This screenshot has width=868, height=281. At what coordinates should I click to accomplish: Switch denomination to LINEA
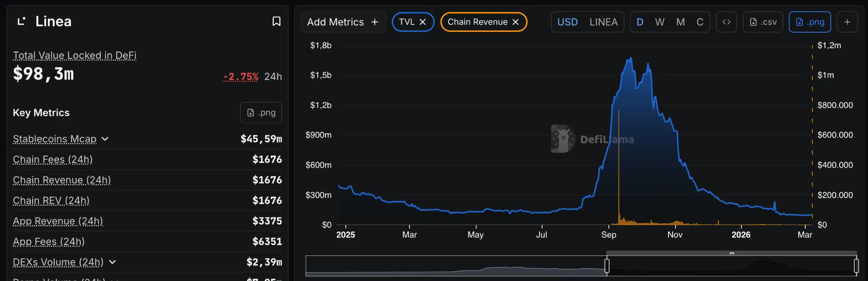[603, 22]
